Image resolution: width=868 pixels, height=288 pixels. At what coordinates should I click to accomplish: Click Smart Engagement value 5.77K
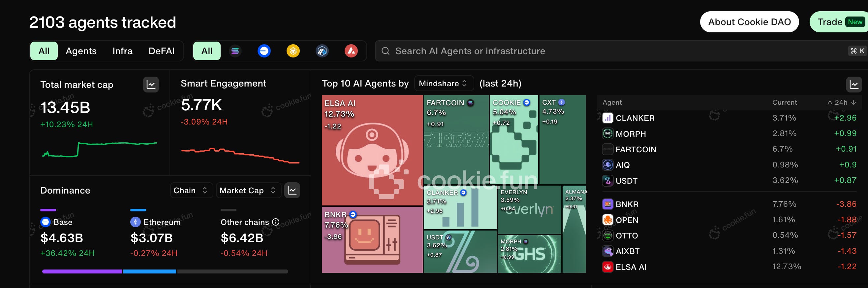(201, 105)
